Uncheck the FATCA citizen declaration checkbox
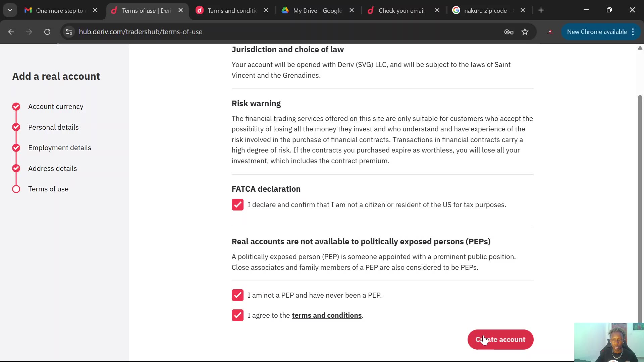 coord(237,204)
